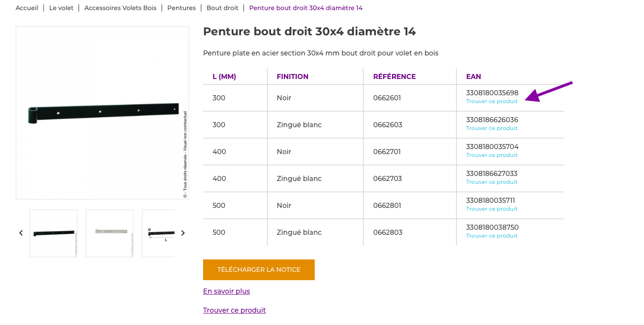The image size is (644, 325).
Task: Find product for EAN 3308180035704
Action: tap(491, 155)
